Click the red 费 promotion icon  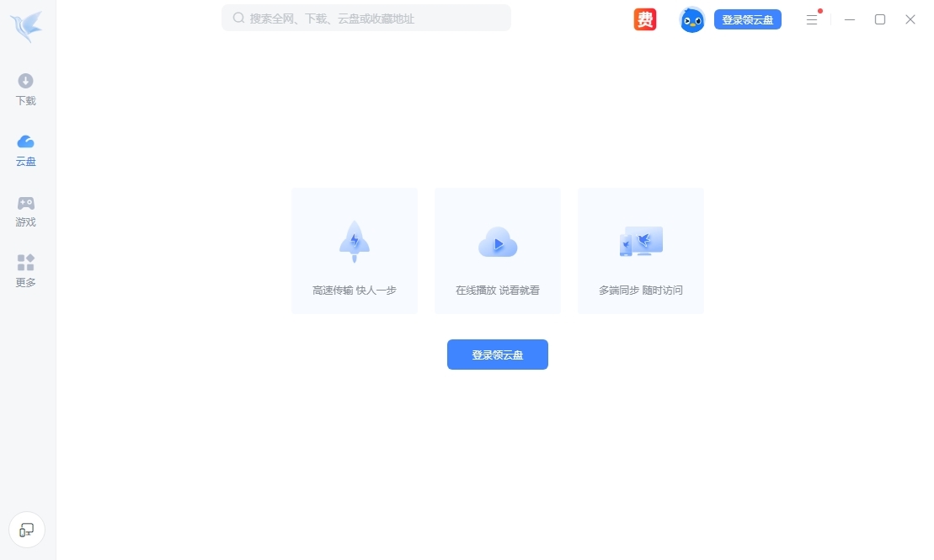tap(645, 19)
